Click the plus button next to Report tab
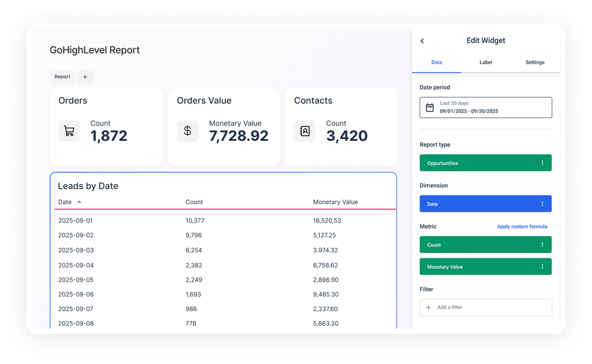592x364 pixels. click(x=85, y=76)
